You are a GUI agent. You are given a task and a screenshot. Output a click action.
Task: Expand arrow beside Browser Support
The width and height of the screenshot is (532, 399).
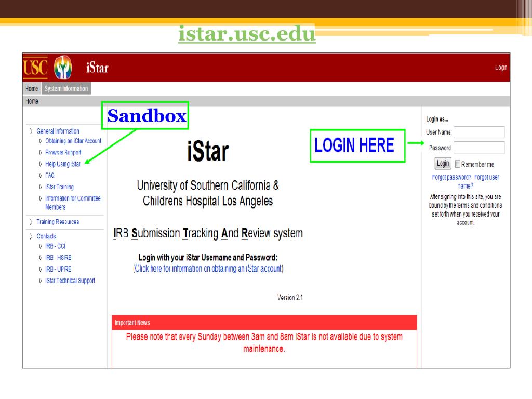(41, 152)
